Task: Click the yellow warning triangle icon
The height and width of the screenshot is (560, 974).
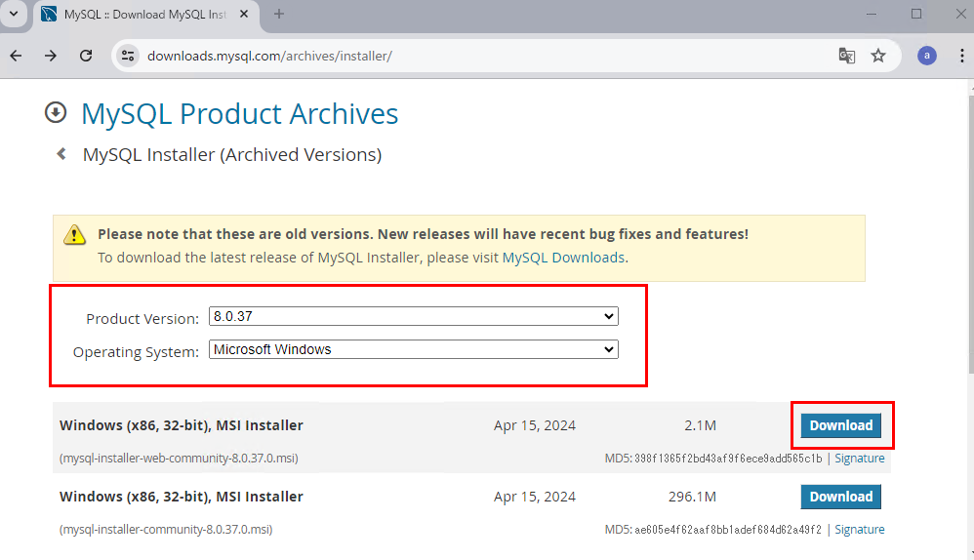Action: click(74, 235)
